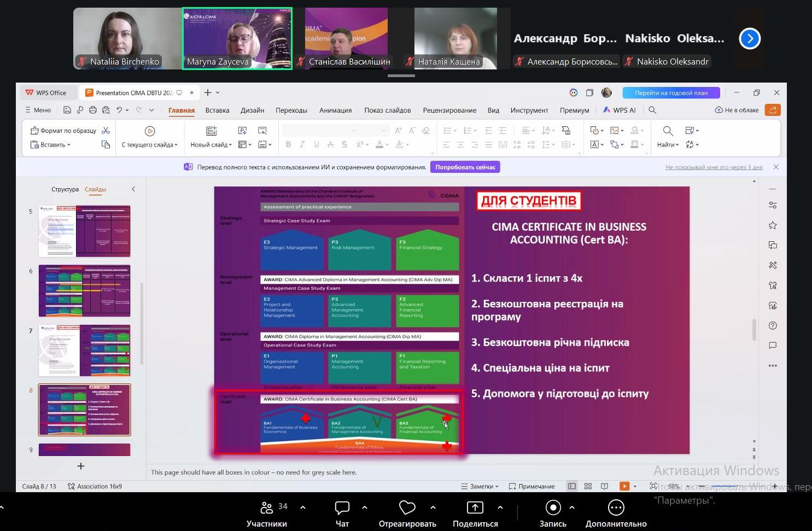Switch to the Анимация tab
This screenshot has height=531, width=812.
click(x=335, y=110)
